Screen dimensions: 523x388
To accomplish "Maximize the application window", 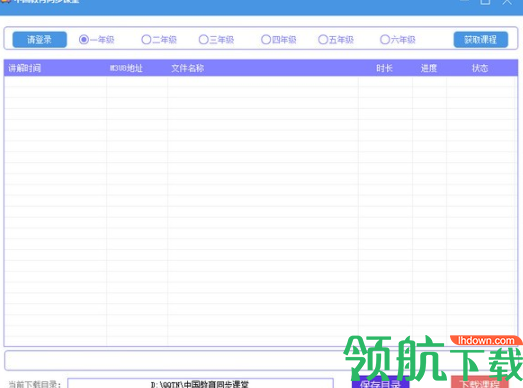I will click(x=485, y=2).
